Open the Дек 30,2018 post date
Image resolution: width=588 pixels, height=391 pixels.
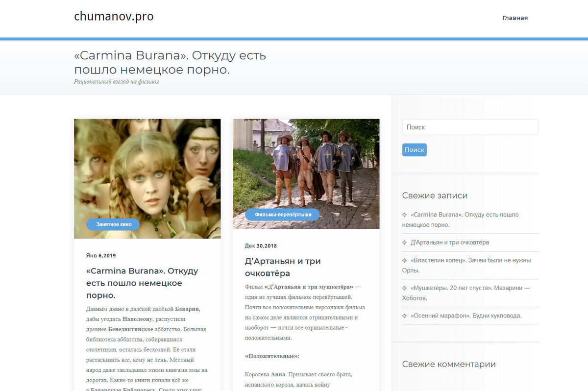point(261,246)
